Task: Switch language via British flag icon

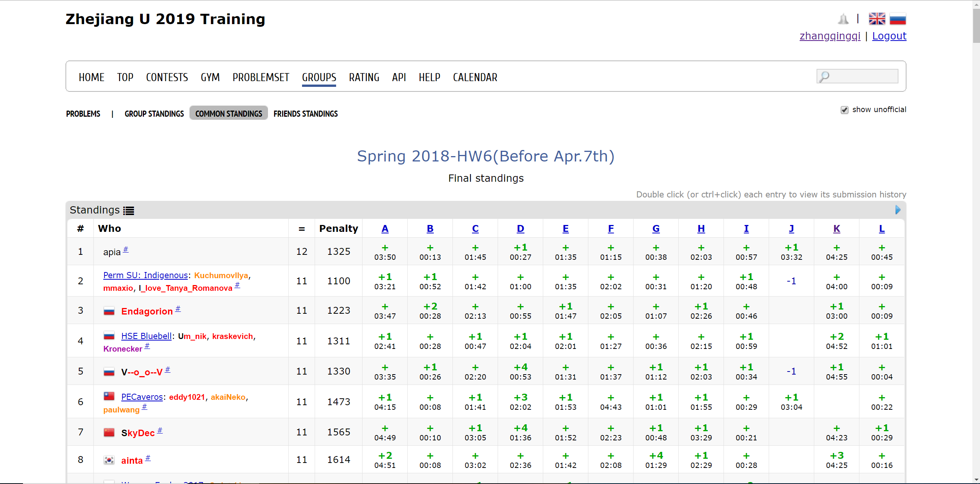Action: (x=877, y=19)
